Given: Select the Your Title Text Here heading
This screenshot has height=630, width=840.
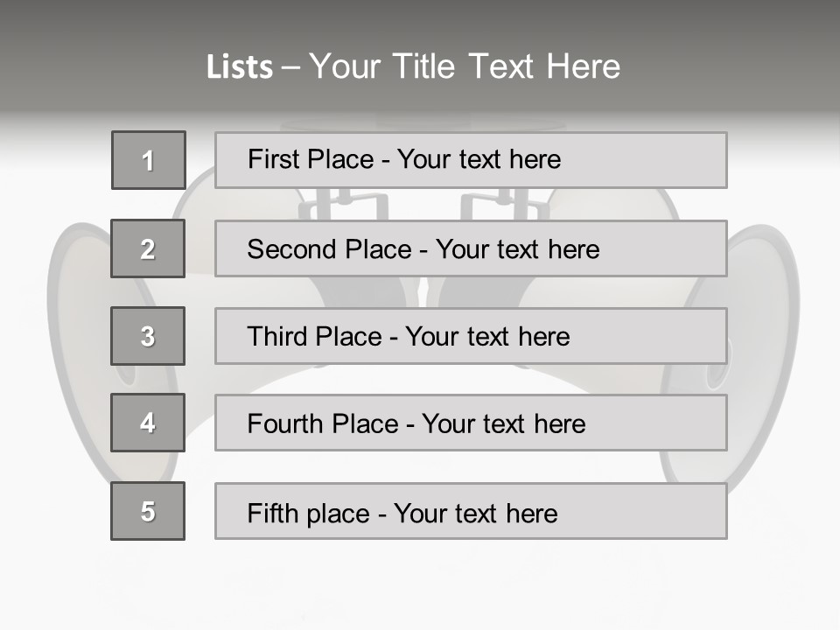Looking at the screenshot, I should pos(465,66).
